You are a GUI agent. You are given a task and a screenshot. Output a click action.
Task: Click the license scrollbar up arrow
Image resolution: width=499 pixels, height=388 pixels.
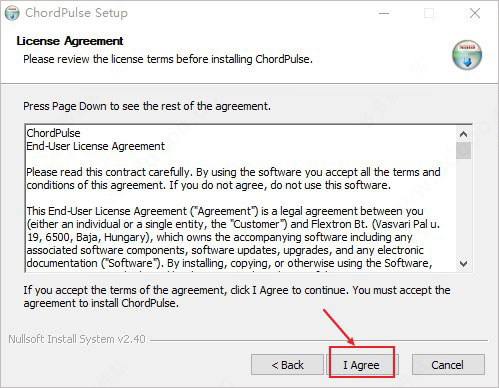click(x=463, y=134)
